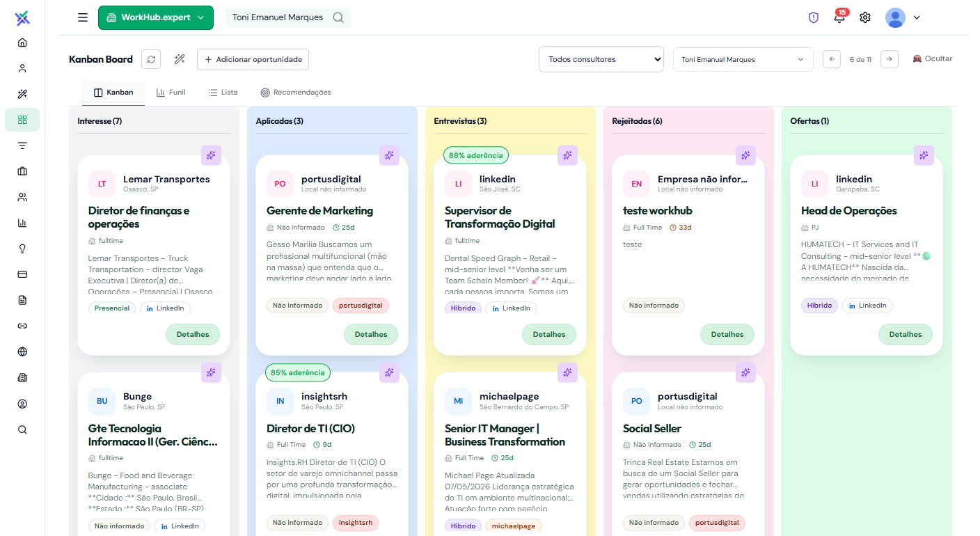
Task: Click Ocultar toggle link
Action: 933,58
